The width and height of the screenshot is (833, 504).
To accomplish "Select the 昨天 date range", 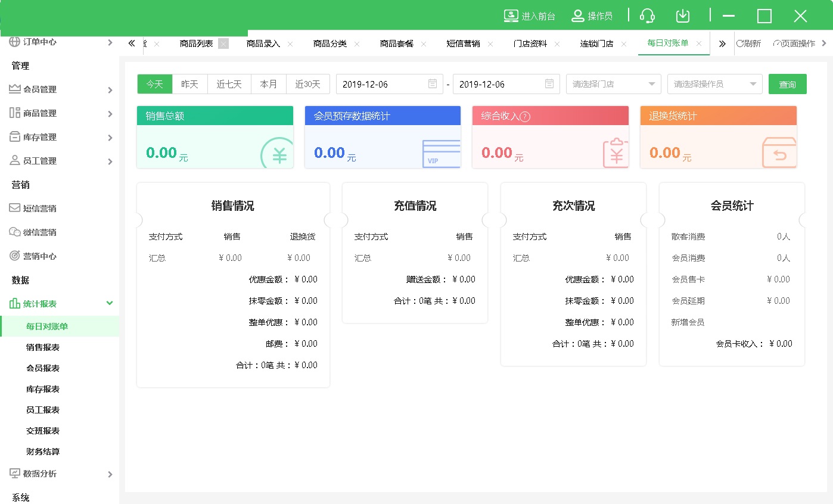I will pyautogui.click(x=190, y=84).
